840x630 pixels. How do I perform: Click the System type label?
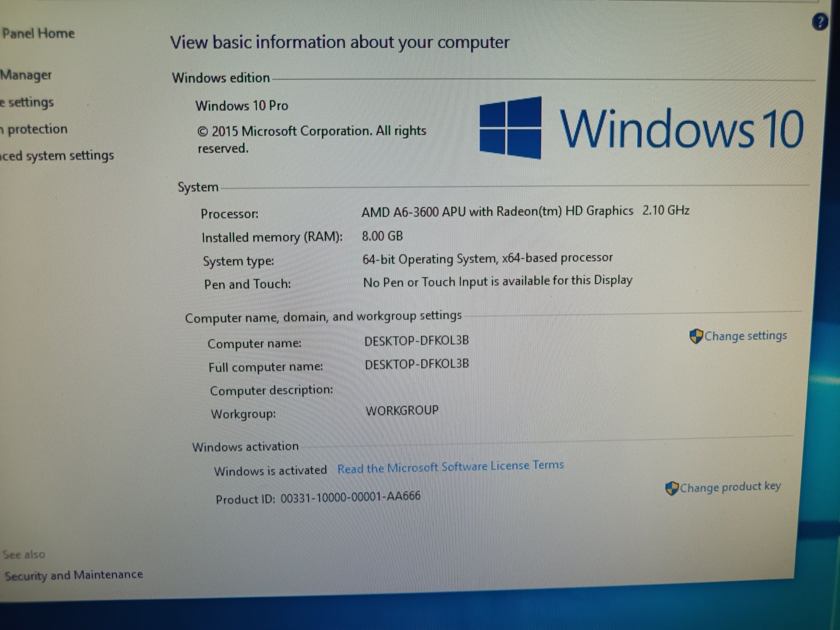(x=239, y=261)
